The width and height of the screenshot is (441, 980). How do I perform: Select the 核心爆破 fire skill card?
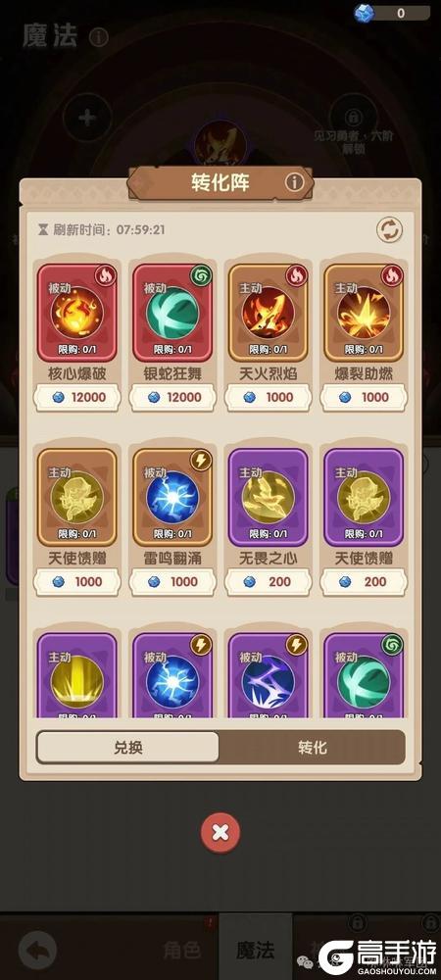tap(76, 313)
